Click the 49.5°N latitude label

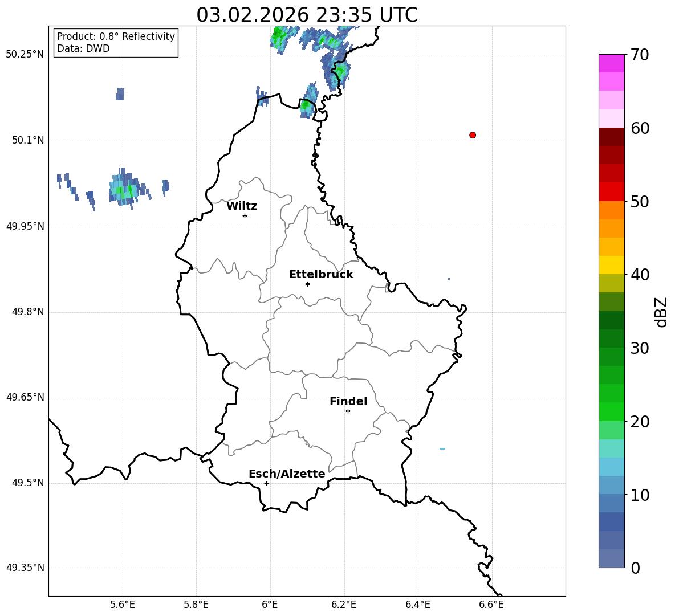tap(28, 483)
